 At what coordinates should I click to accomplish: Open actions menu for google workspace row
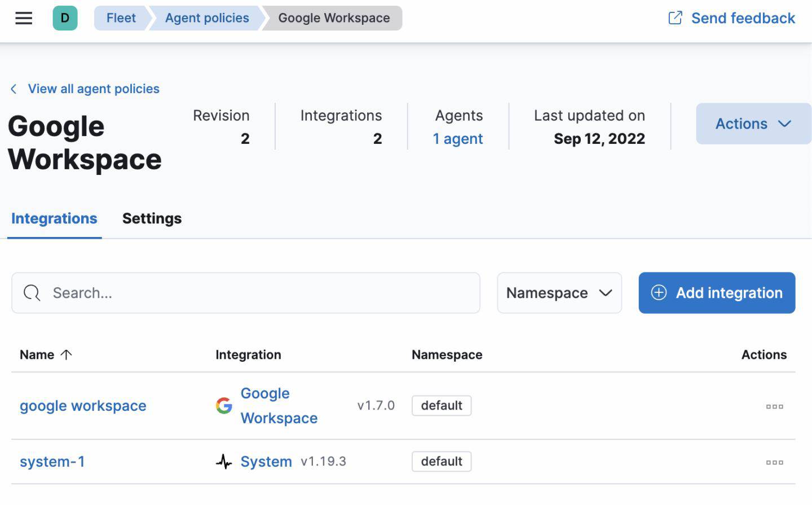tap(774, 406)
